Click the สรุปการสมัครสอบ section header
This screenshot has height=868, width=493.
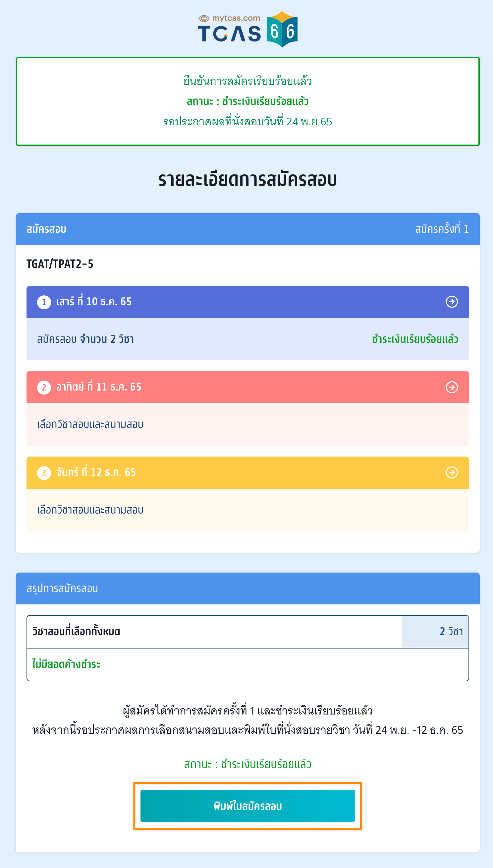point(247,588)
